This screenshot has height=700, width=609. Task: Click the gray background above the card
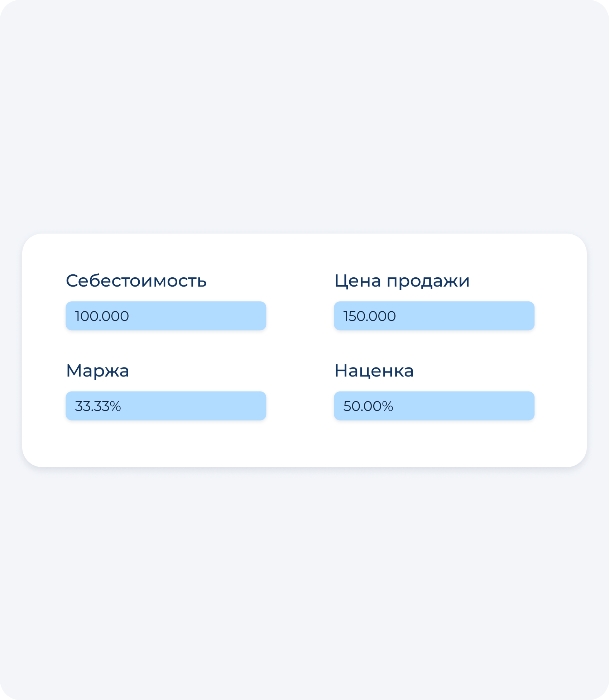304,125
